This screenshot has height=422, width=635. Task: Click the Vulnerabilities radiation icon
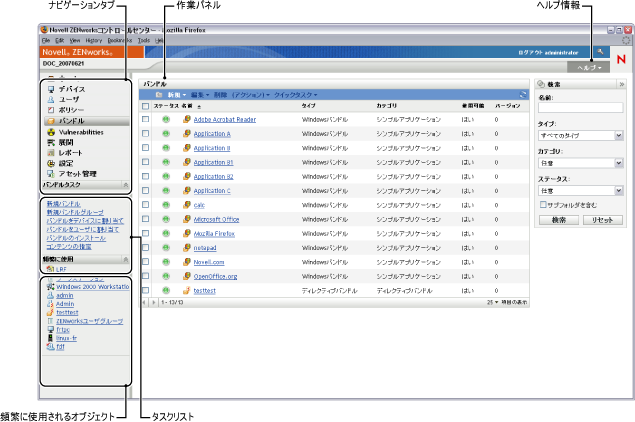click(x=51, y=132)
